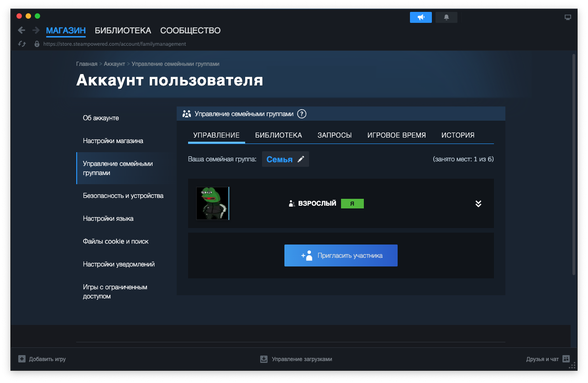Viewport: 588px width, 383px height.
Task: Click the занято мест: 1 из 6 text
Action: pos(463,159)
